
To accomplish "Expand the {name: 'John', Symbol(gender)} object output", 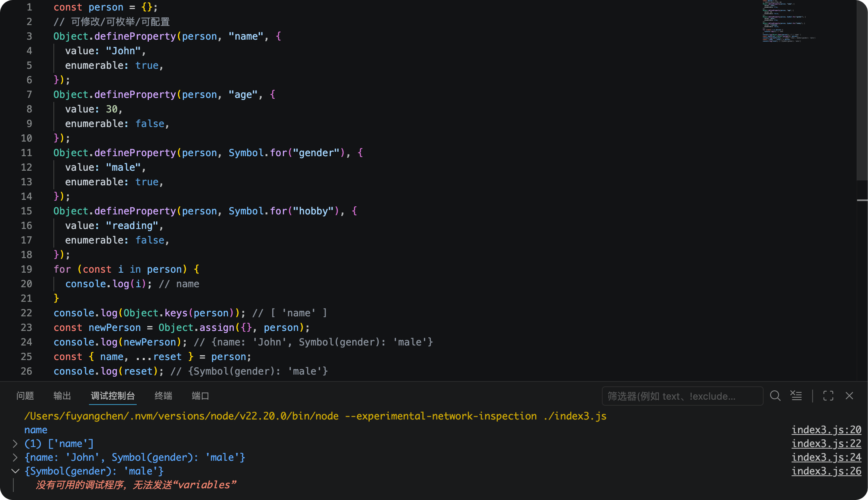I will [15, 458].
